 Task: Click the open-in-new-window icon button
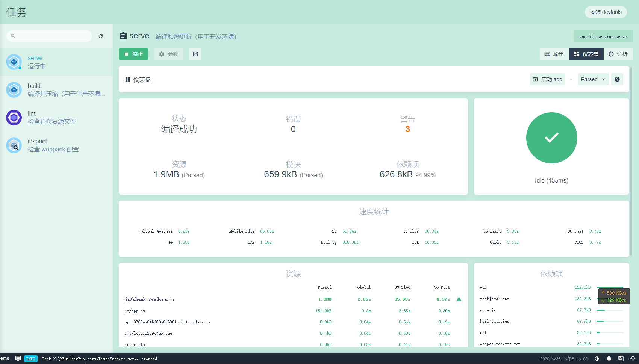coord(195,54)
